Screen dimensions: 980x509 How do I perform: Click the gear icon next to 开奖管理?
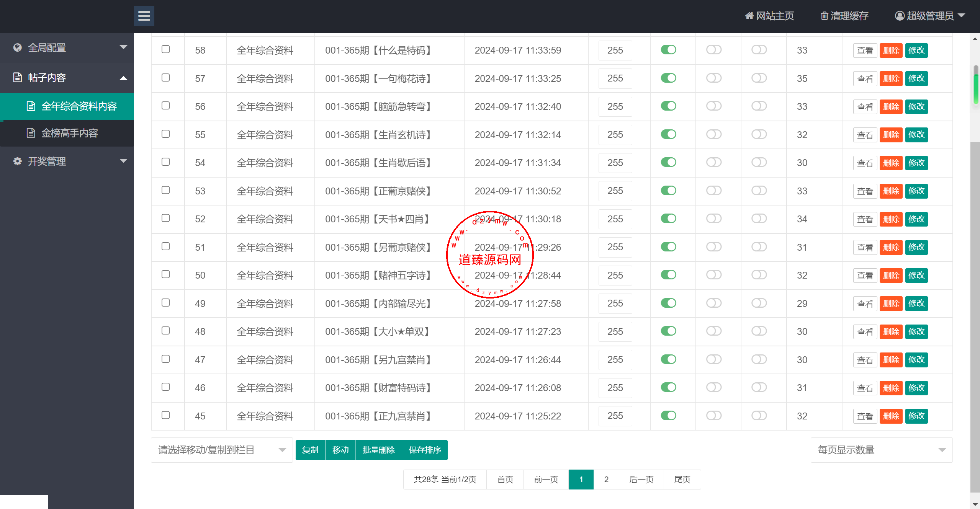coord(17,161)
